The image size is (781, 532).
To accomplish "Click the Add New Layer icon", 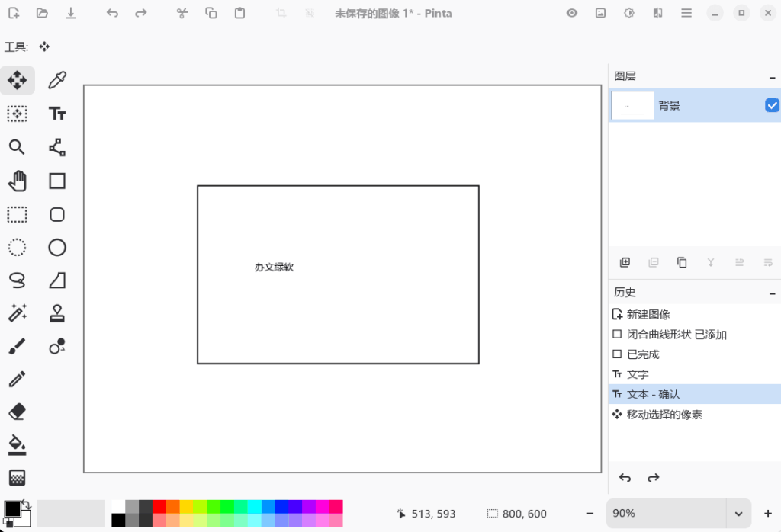I will coord(625,261).
